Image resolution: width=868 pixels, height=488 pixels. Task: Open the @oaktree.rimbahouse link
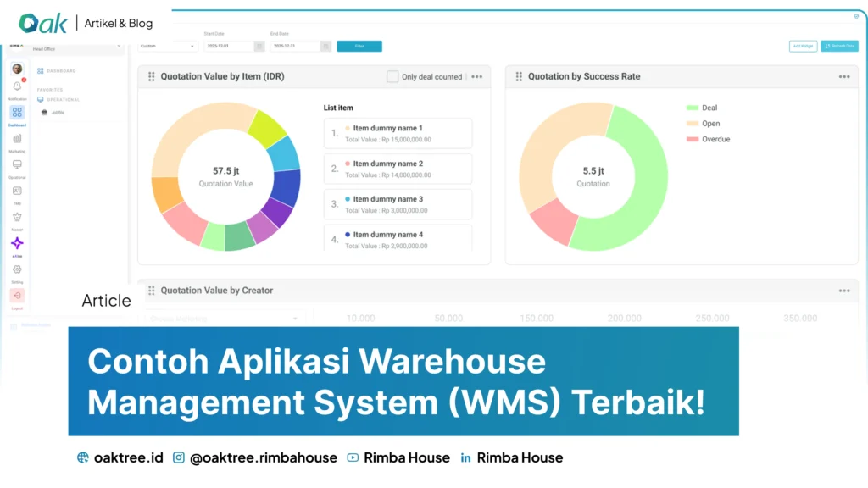pos(263,457)
